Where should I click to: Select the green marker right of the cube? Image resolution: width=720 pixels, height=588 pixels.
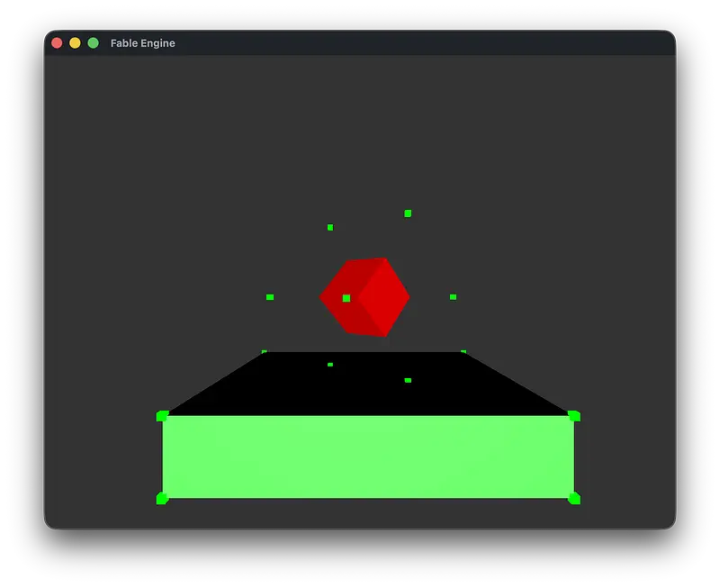[x=453, y=296]
